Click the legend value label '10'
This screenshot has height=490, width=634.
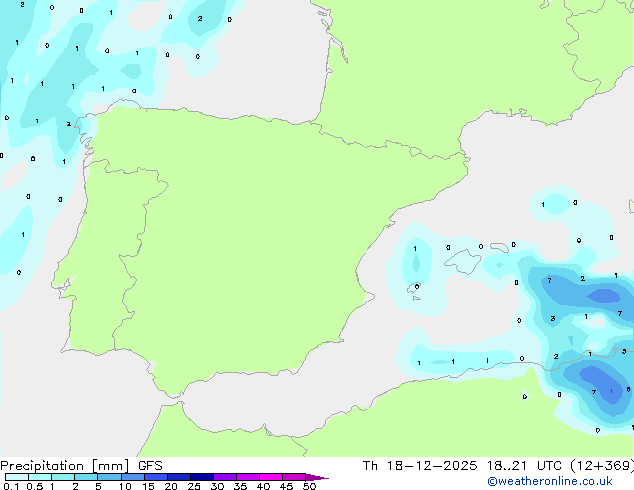(125, 486)
